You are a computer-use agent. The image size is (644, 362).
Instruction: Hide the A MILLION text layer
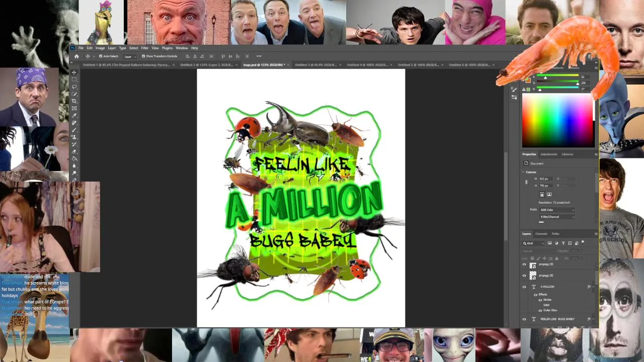pyautogui.click(x=524, y=287)
